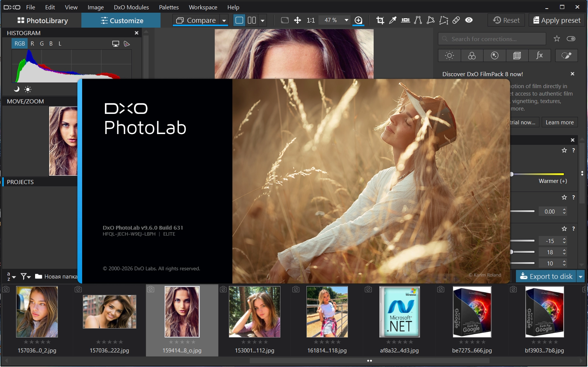
Task: Open the Palettes menu
Action: point(169,7)
